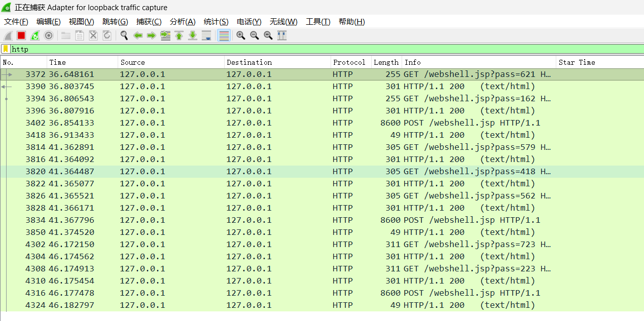This screenshot has width=644, height=321.
Task: Jump to the first packet icon
Action: tap(179, 35)
